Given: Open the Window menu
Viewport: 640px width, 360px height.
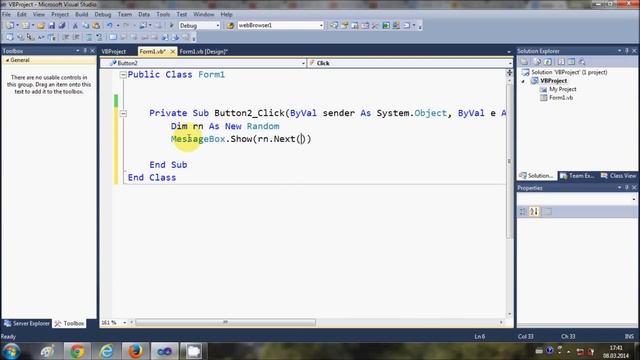Looking at the screenshot, I should 204,14.
